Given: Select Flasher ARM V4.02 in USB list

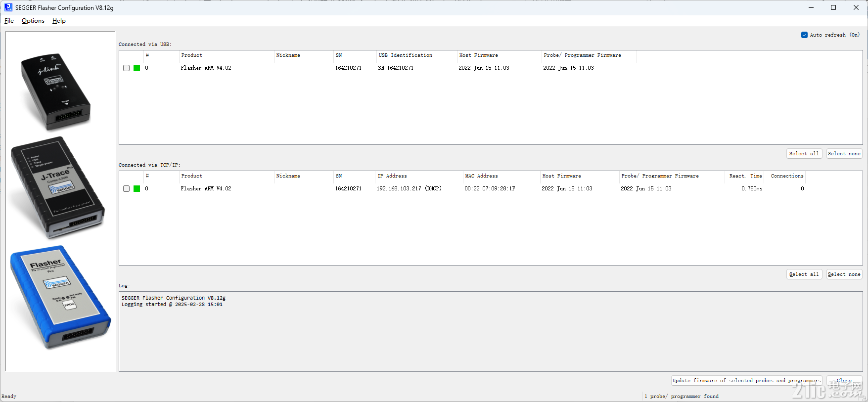Looking at the screenshot, I should (206, 68).
